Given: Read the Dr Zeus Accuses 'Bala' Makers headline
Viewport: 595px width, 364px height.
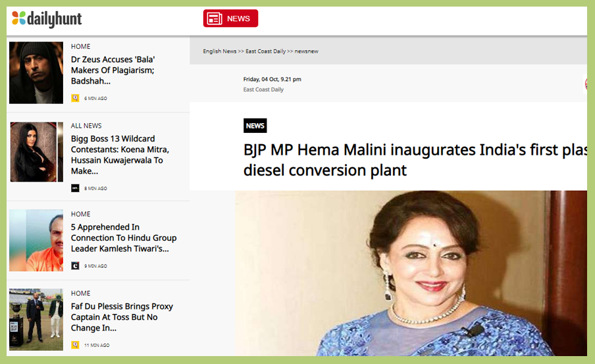Looking at the screenshot, I should pyautogui.click(x=113, y=70).
